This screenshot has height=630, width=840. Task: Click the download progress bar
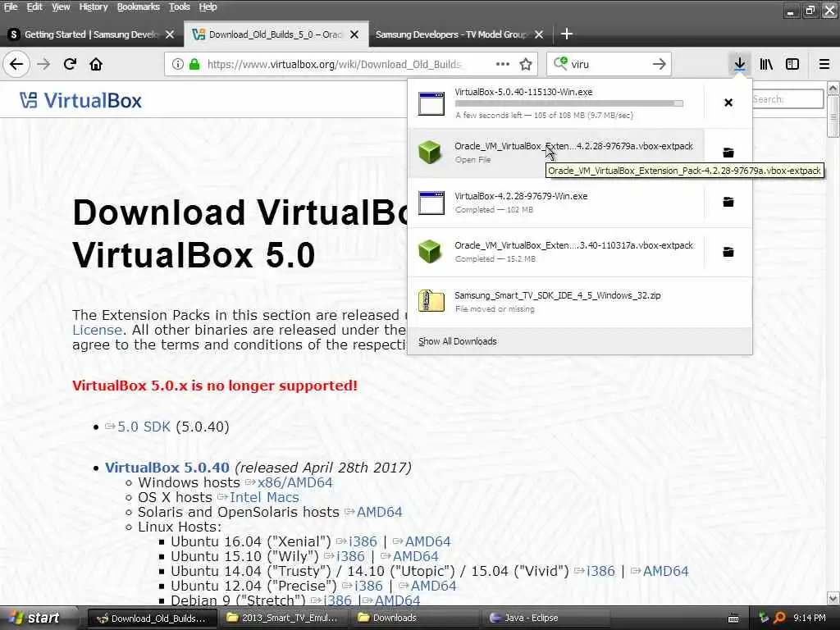tap(569, 103)
